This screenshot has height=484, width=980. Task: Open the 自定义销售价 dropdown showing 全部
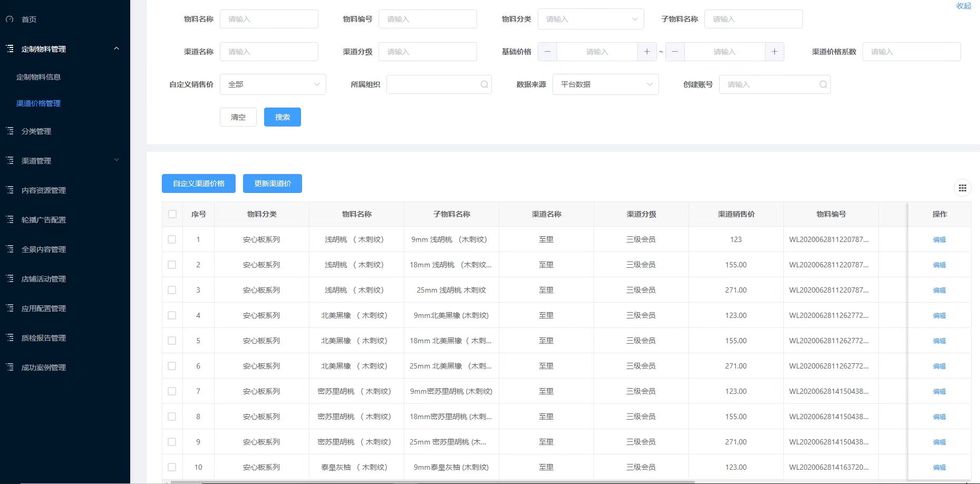coord(273,84)
